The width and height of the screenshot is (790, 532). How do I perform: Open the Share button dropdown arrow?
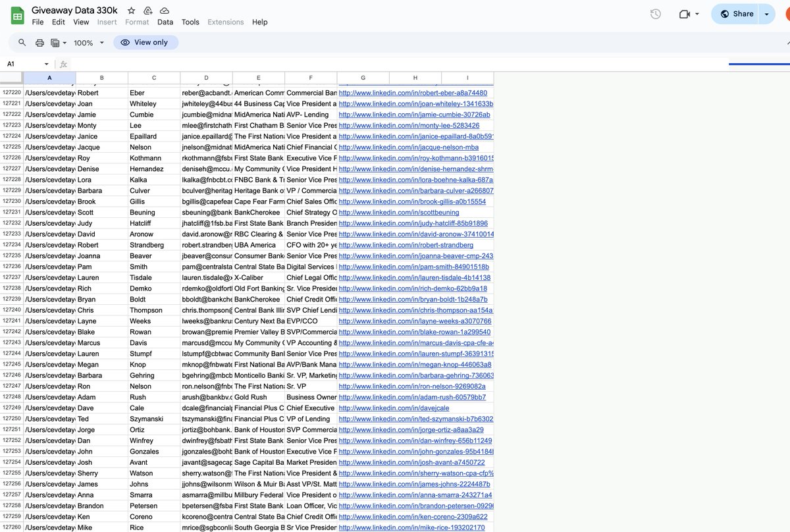point(767,14)
